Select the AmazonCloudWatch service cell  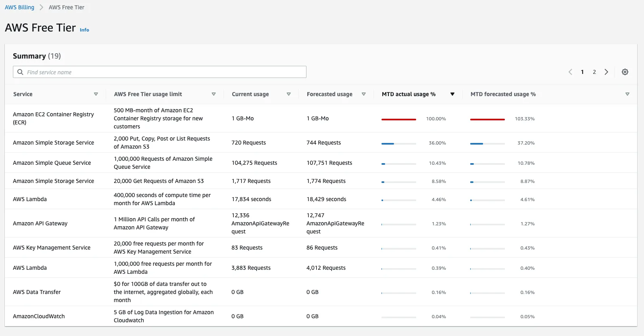click(x=39, y=316)
